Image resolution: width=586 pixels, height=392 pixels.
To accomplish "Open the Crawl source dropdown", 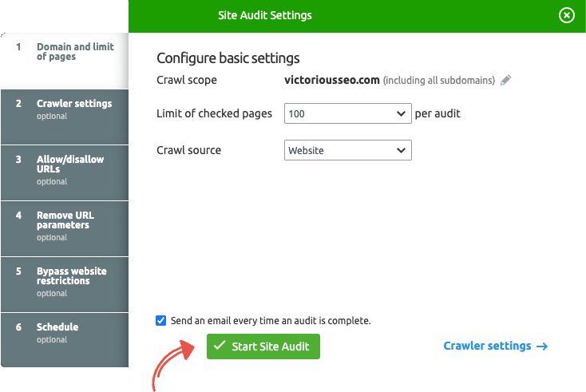I will (x=347, y=150).
